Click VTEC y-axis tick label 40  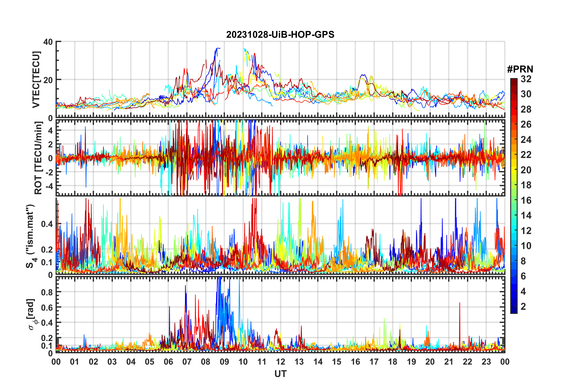point(48,42)
